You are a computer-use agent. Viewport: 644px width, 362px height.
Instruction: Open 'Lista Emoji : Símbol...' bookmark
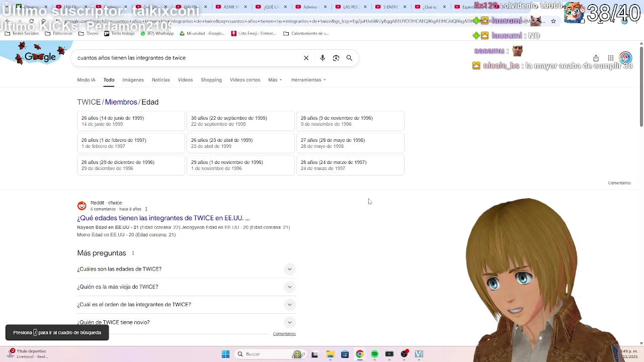click(254, 34)
